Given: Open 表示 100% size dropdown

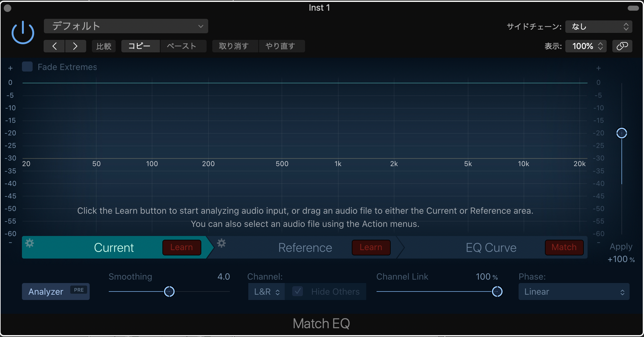Looking at the screenshot, I should coord(586,46).
